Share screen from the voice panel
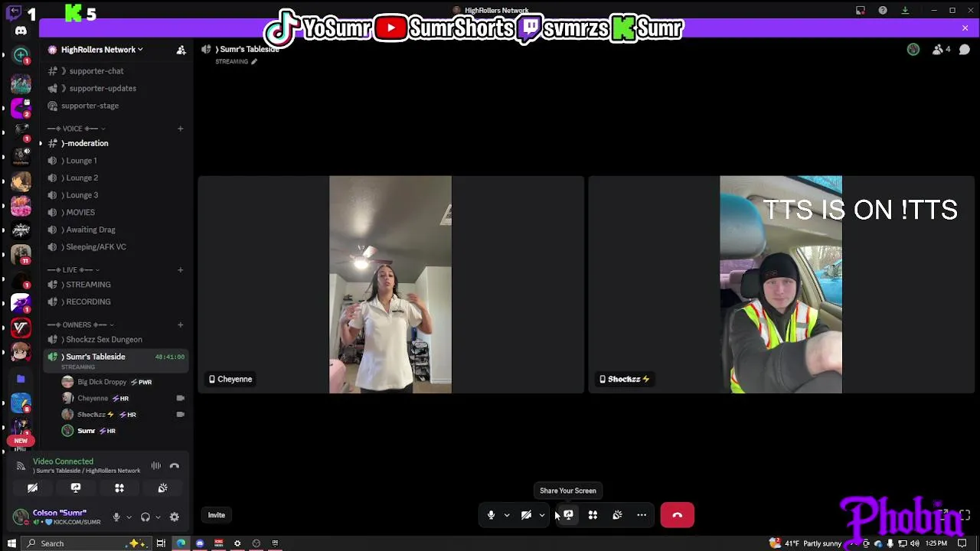Image resolution: width=980 pixels, height=551 pixels. click(x=76, y=487)
